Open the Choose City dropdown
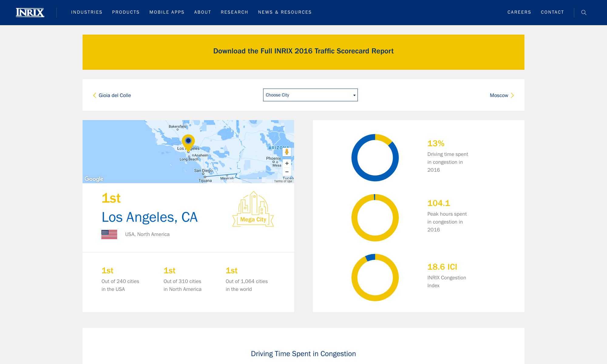Viewport: 607px width, 364px height. pos(310,95)
